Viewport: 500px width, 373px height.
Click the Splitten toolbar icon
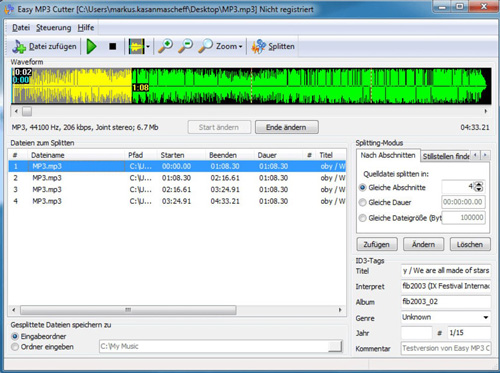[x=259, y=46]
